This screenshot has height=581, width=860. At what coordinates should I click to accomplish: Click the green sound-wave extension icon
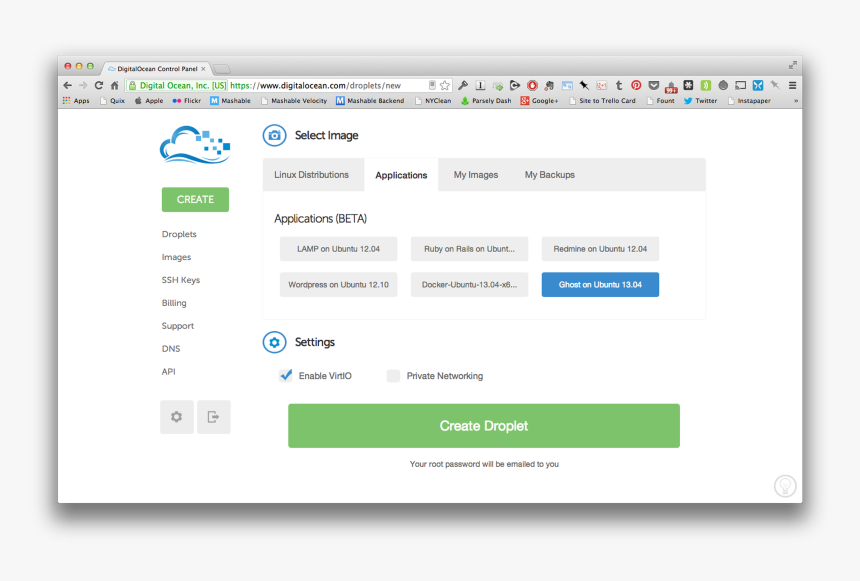point(706,85)
